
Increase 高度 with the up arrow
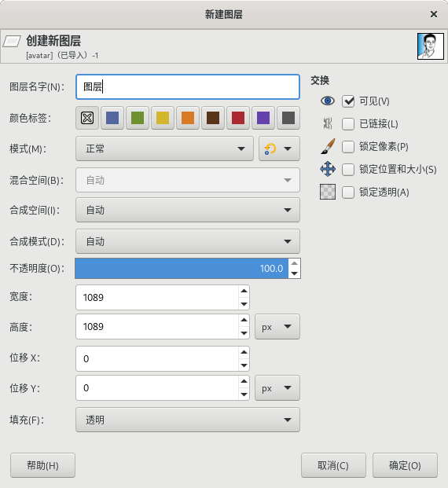(x=244, y=320)
